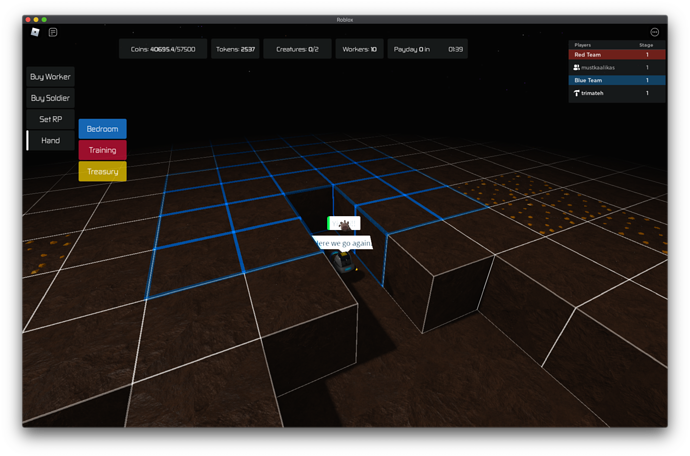Open the chat window icon
Viewport: 690px width, 456px height.
coord(53,32)
